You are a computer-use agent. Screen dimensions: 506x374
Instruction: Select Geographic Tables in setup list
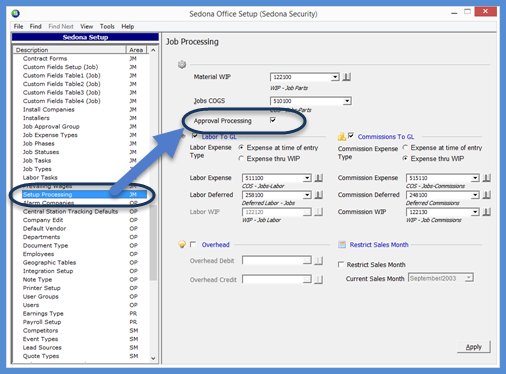tap(49, 262)
